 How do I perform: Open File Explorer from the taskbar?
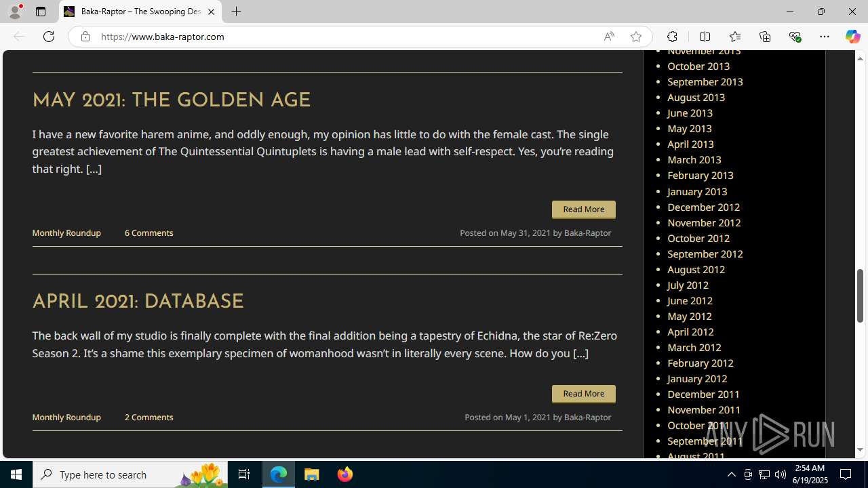click(312, 474)
